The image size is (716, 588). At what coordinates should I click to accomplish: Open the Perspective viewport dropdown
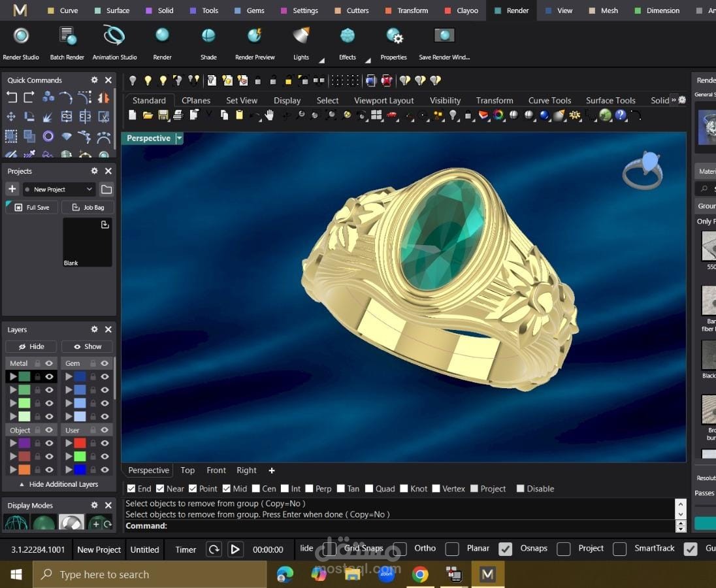point(179,138)
